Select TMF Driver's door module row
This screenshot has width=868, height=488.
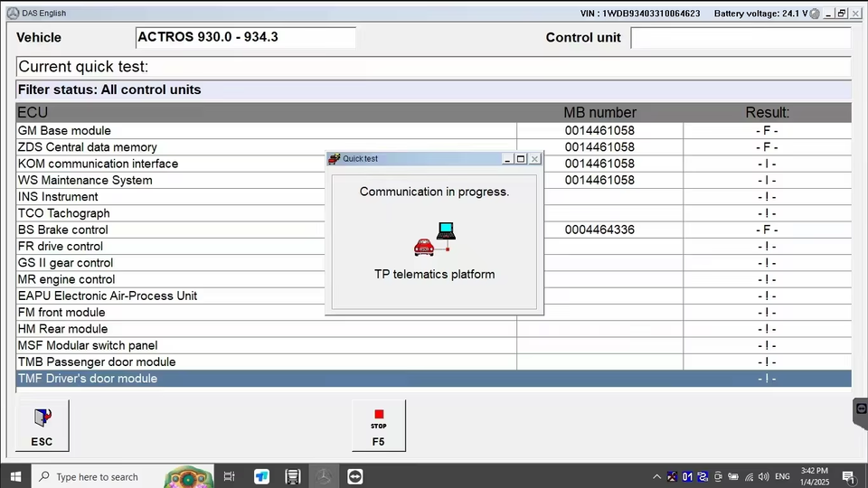(433, 379)
